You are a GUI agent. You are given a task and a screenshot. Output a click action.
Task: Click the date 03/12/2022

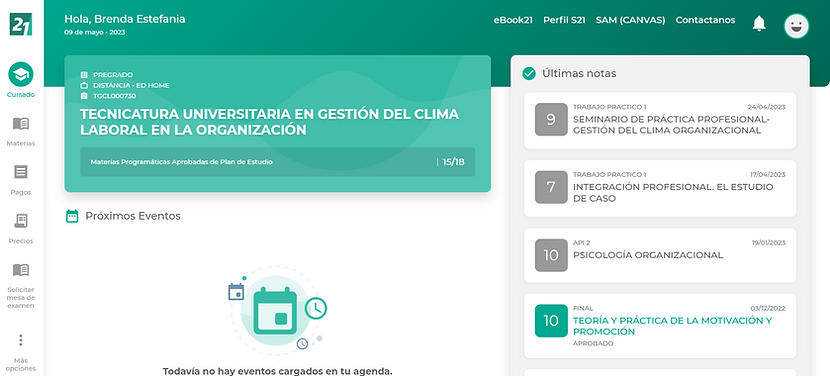tap(768, 308)
